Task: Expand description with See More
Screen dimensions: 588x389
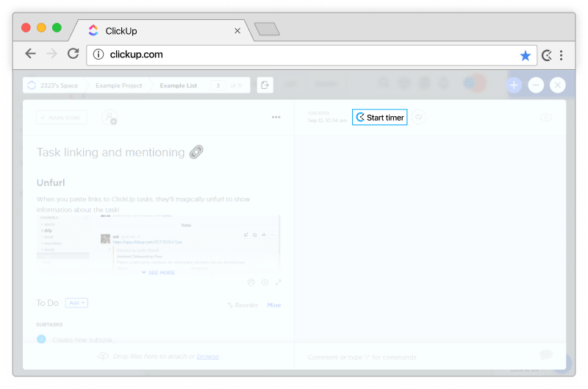Action: (158, 273)
